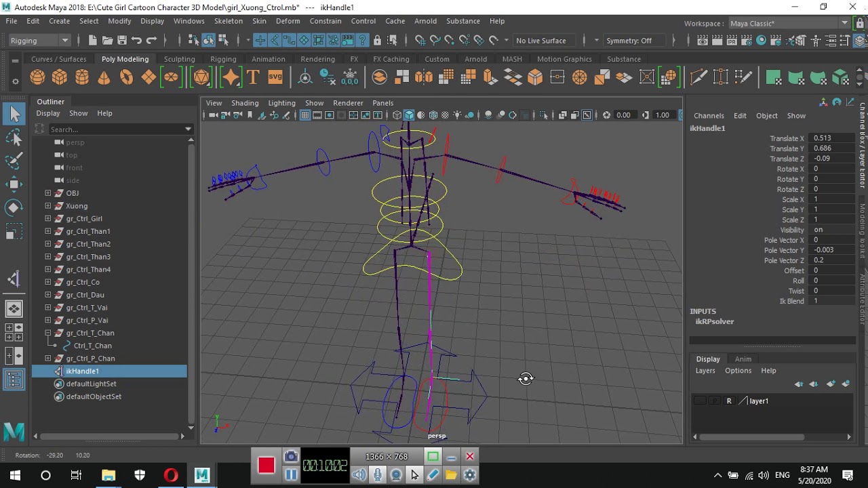The image size is (868, 488).
Task: Switch to the Anim layer tab
Action: tap(743, 359)
